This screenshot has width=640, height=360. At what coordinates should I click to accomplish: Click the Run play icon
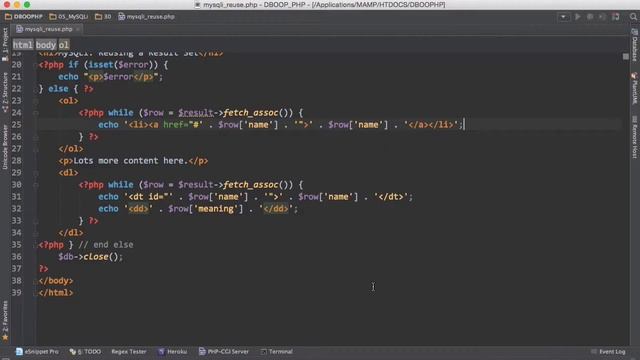pos(578,17)
